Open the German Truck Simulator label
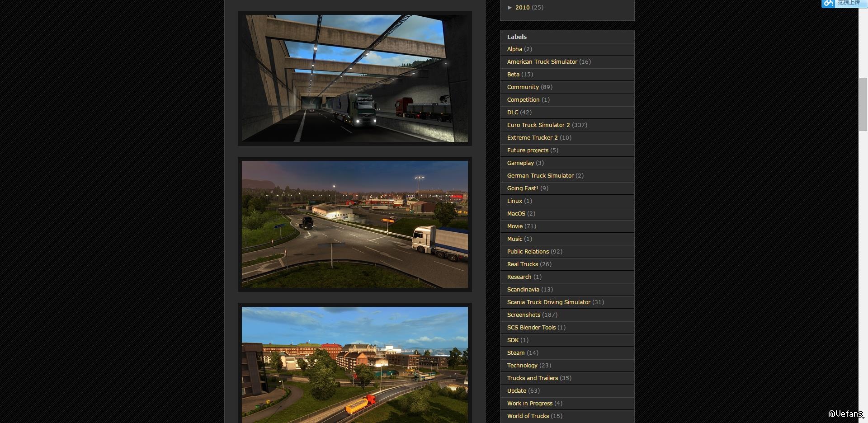Screen dimensions: 868x423 click(x=540, y=176)
